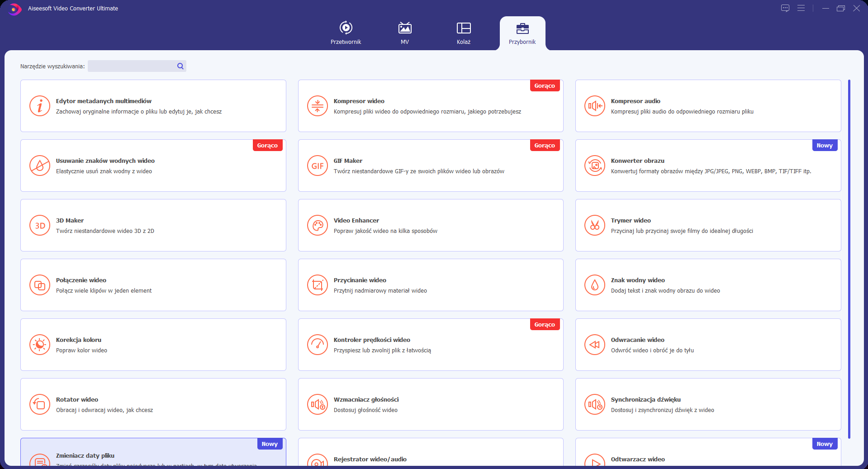Click description "Twórz niestandardowe wideo 3D z 2D"

pos(105,231)
